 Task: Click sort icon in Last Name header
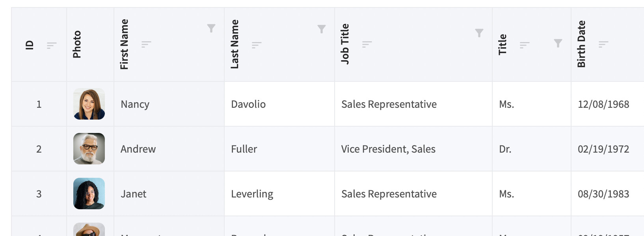click(257, 45)
